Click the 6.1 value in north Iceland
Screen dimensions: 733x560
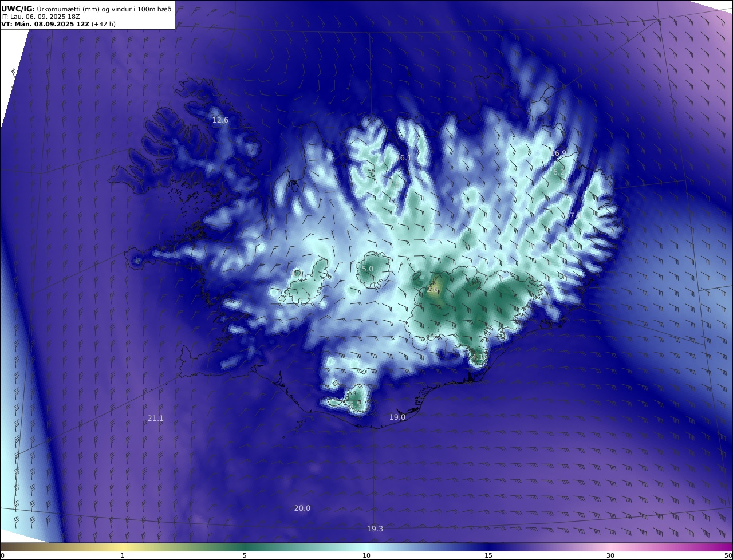(x=405, y=158)
